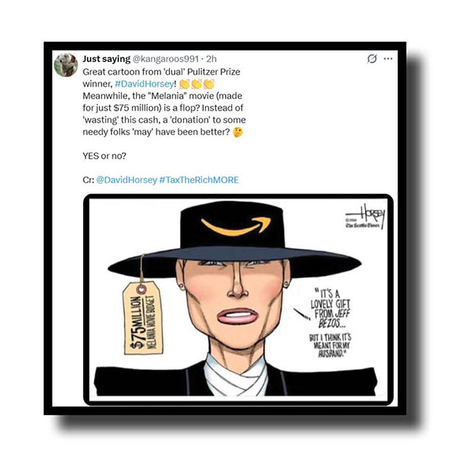This screenshot has height=470, width=476.
Task: Click the thinking face emoji
Action: [238, 132]
